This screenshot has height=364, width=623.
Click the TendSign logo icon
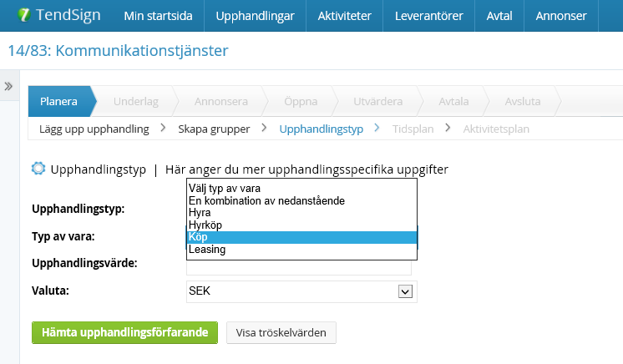[x=24, y=15]
